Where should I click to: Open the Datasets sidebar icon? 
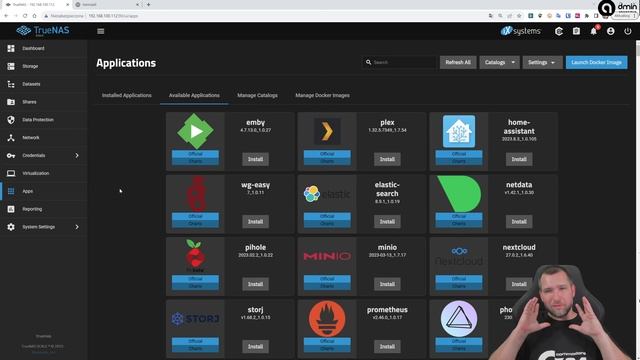coord(11,84)
